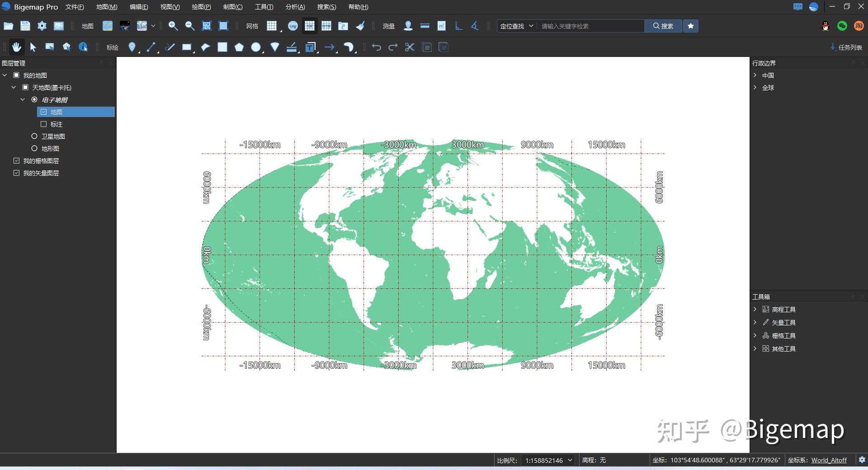Click the 搜索 search button
Viewport: 868px width, 470px height.
(663, 26)
